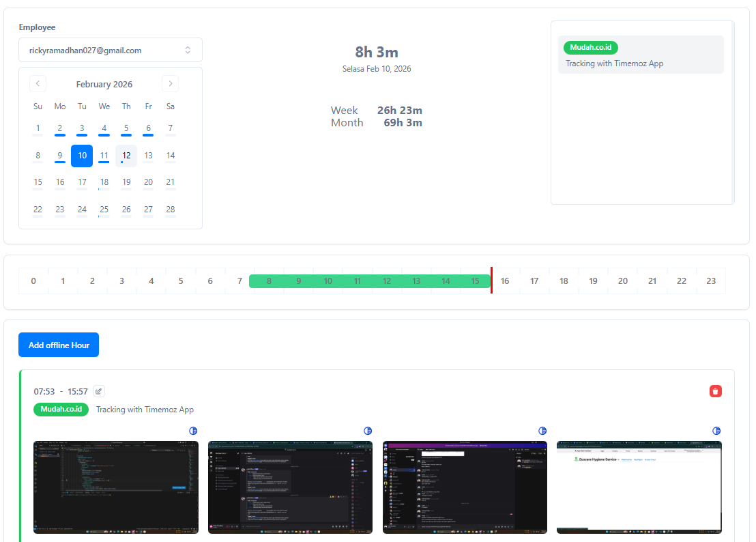Viewport: 756px width, 542px height.
Task: Select February 21 in the calendar
Action: 170,182
